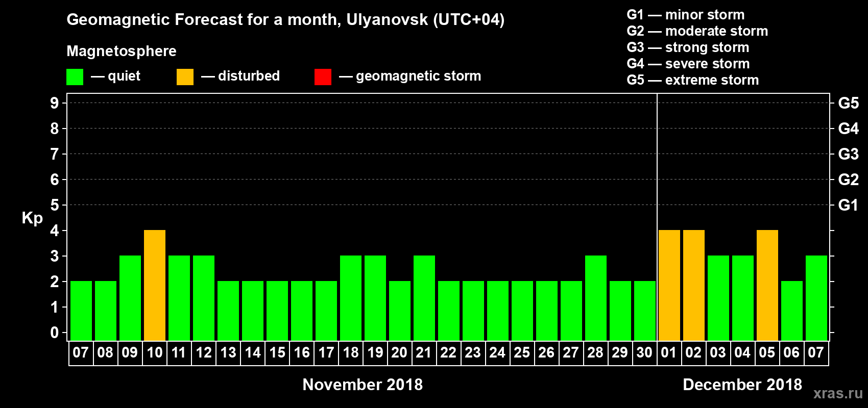Select the green bar for November 18

coord(351,298)
